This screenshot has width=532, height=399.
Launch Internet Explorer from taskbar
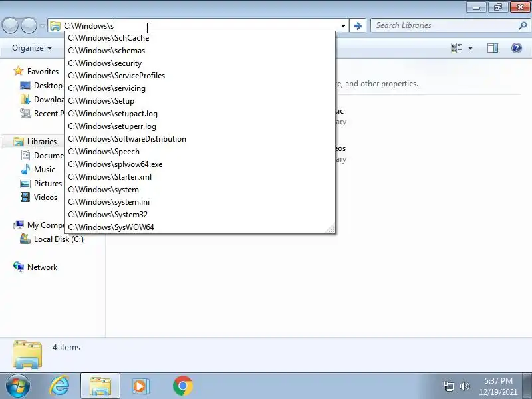[59, 386]
